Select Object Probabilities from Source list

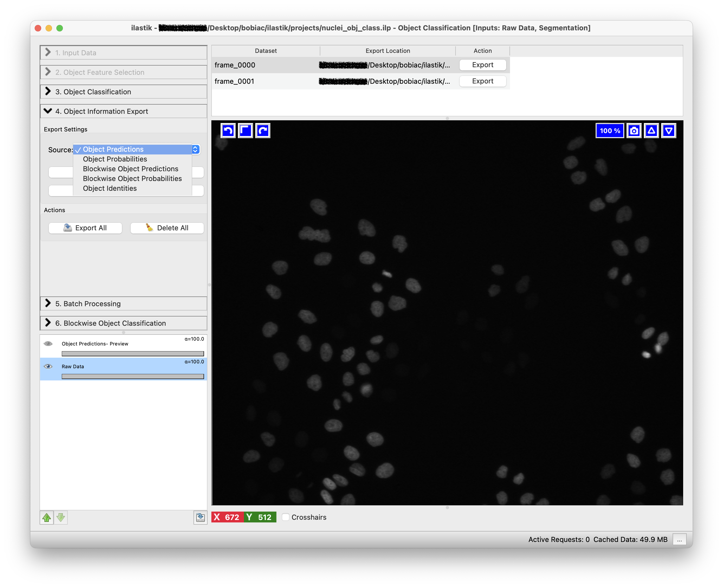pyautogui.click(x=115, y=159)
